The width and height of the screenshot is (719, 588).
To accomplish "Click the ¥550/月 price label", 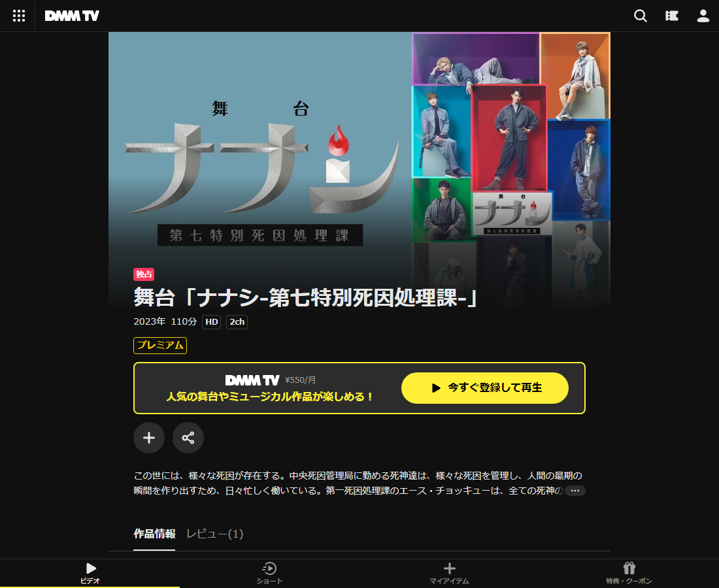I will [300, 380].
